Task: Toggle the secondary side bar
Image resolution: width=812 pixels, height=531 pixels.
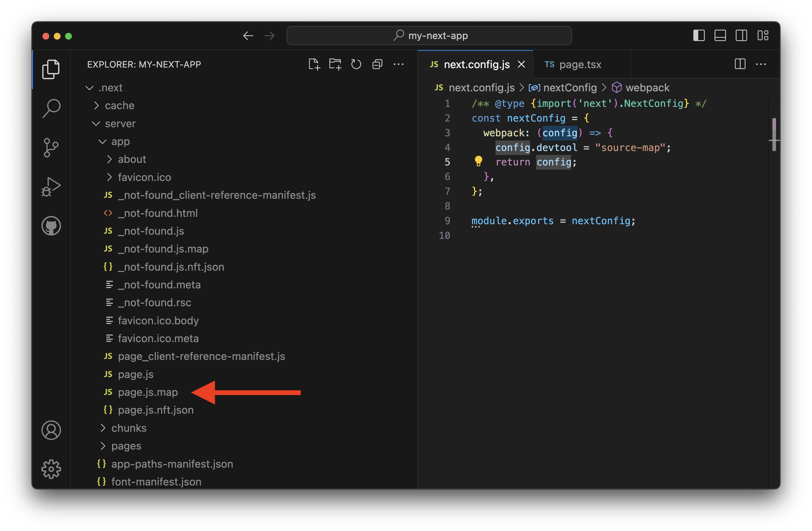Action: coord(741,35)
